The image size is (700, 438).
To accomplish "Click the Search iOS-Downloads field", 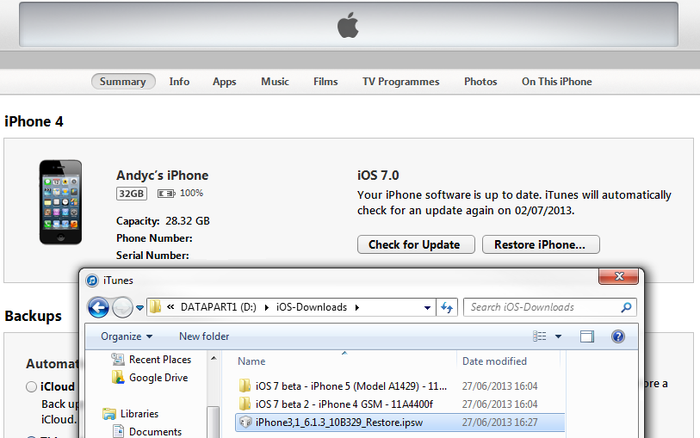I will click(550, 307).
